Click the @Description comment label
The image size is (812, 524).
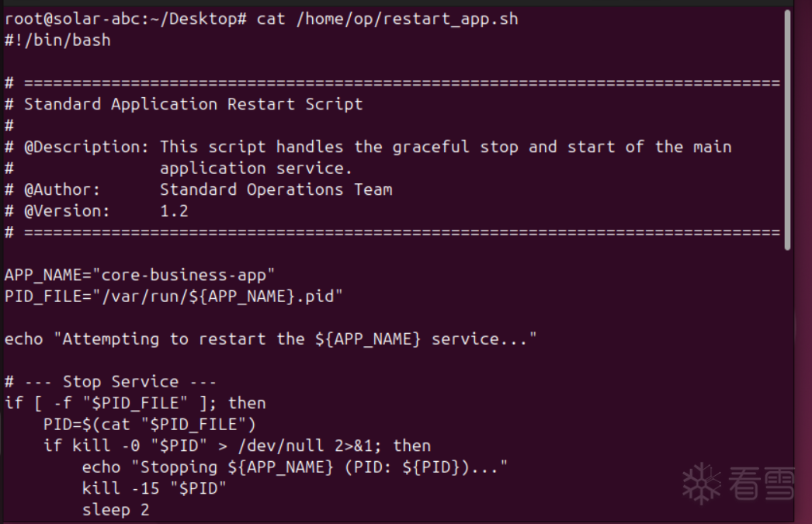pos(86,147)
